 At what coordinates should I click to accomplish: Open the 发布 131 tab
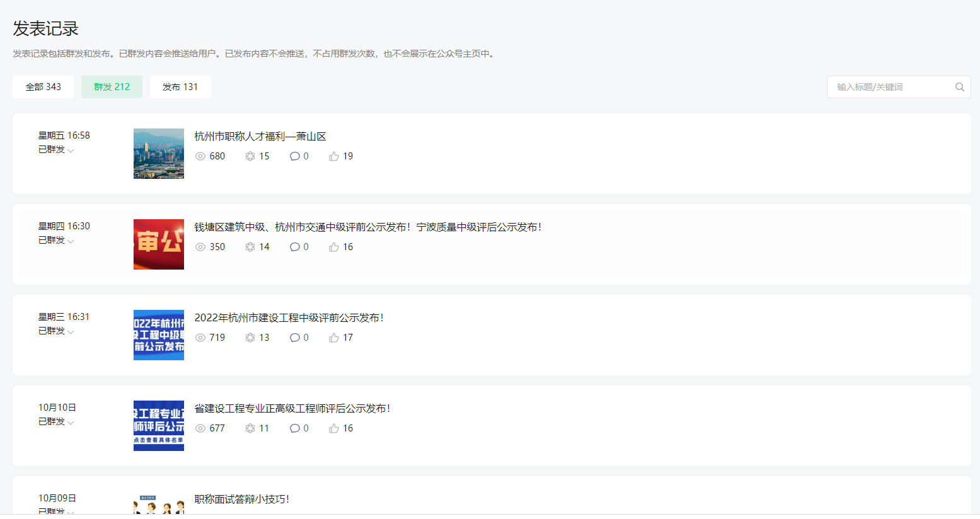coord(180,87)
